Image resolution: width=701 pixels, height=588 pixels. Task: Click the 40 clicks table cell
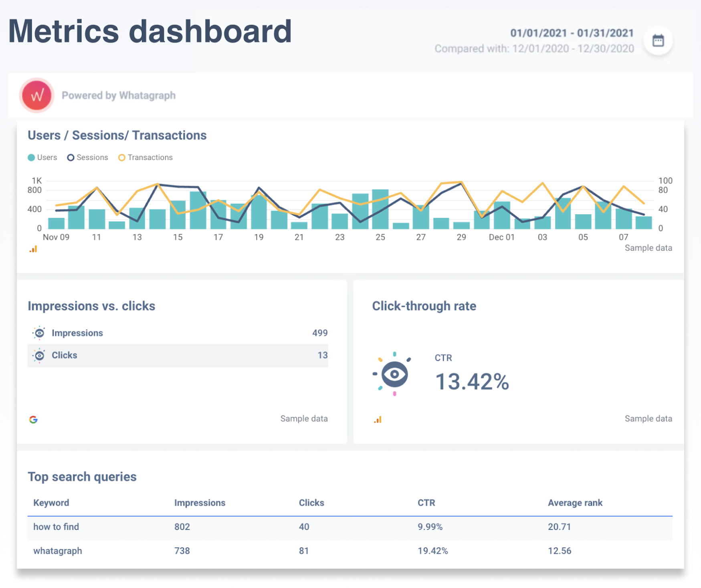(x=304, y=527)
